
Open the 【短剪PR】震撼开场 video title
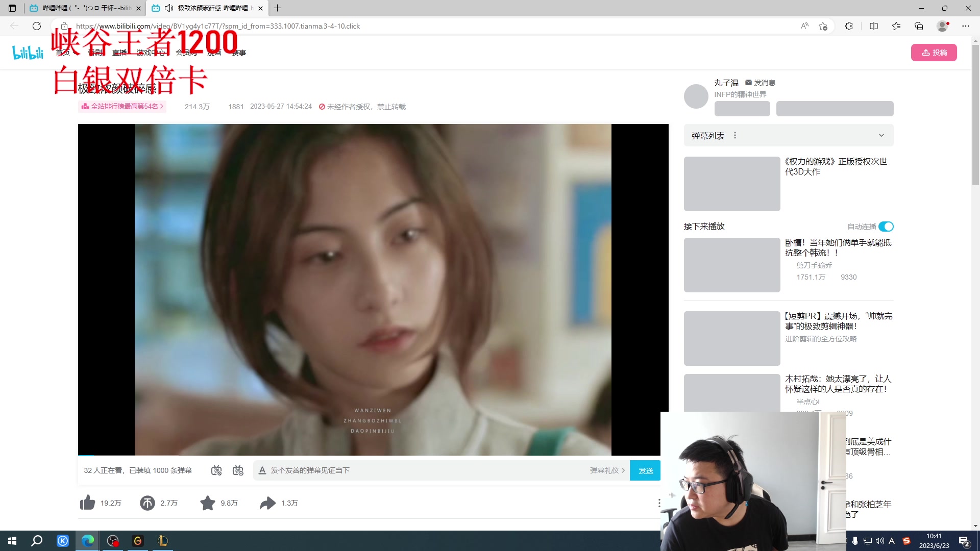point(839,321)
